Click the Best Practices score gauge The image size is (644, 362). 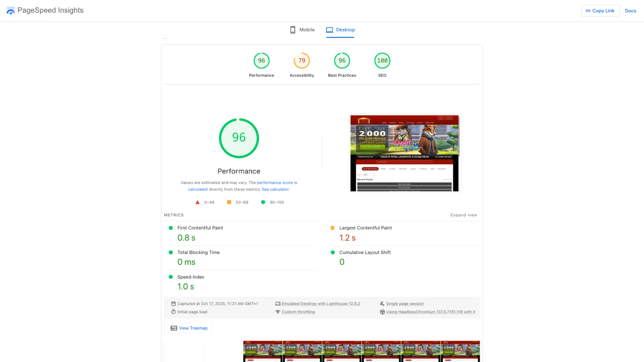click(342, 61)
